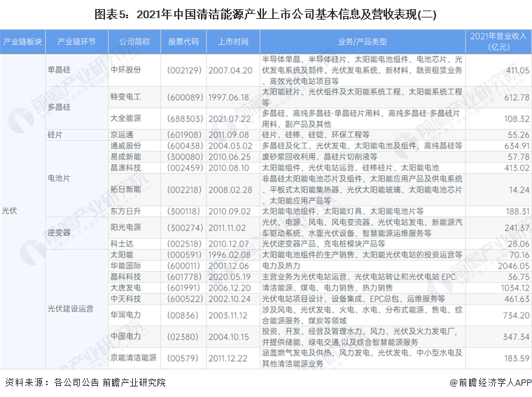Click stock code (600089)
The image size is (532, 397).
point(185,97)
